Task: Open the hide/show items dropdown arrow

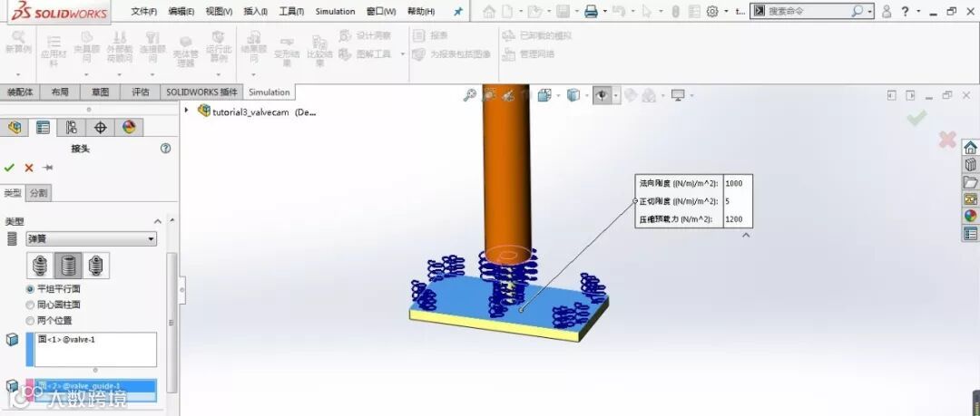Action: point(615,95)
